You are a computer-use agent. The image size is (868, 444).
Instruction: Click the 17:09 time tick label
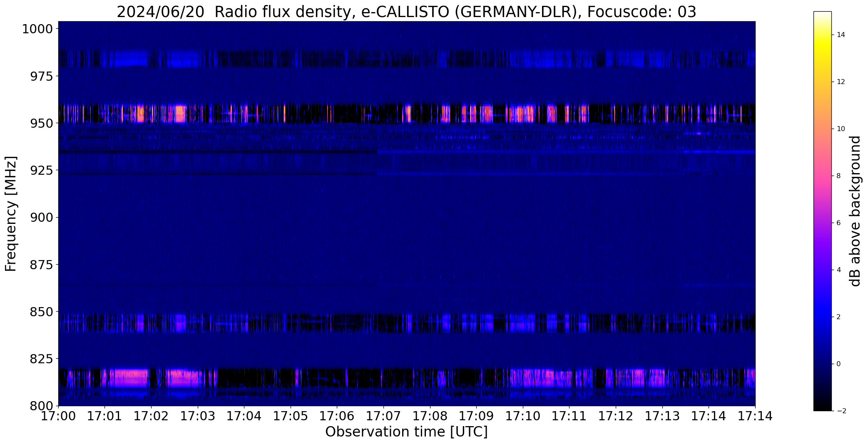coord(476,416)
